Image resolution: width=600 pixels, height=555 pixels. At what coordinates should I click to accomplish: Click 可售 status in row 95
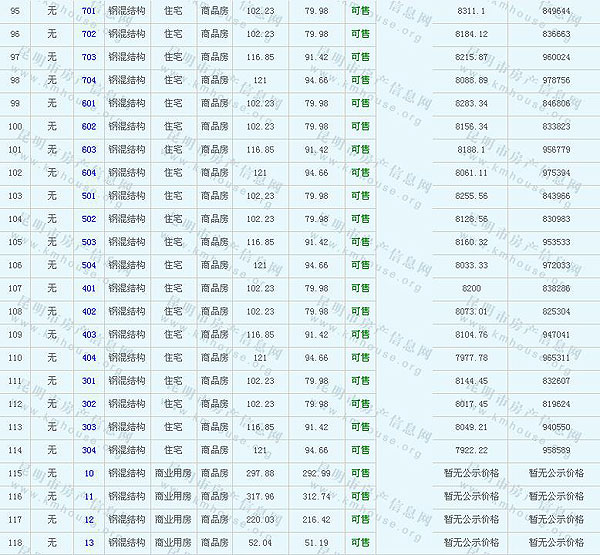tap(360, 11)
